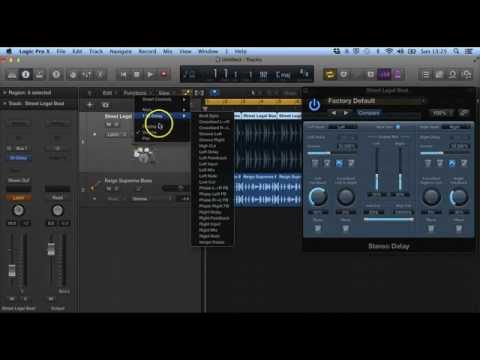480x360 pixels.
Task: Open Quick Help from the control bar
Action: pyautogui.click(x=56, y=75)
